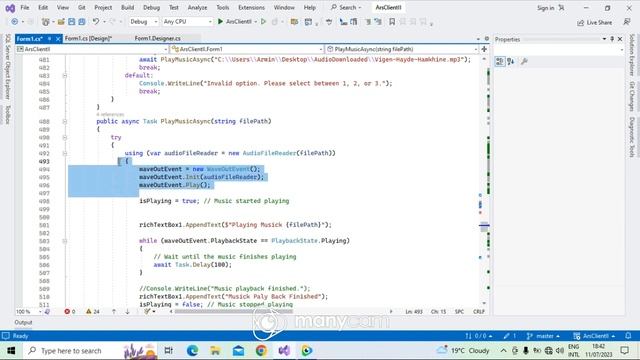Collapse the default case at line 483
Viewport: 640px width, 360px height.
64,76
